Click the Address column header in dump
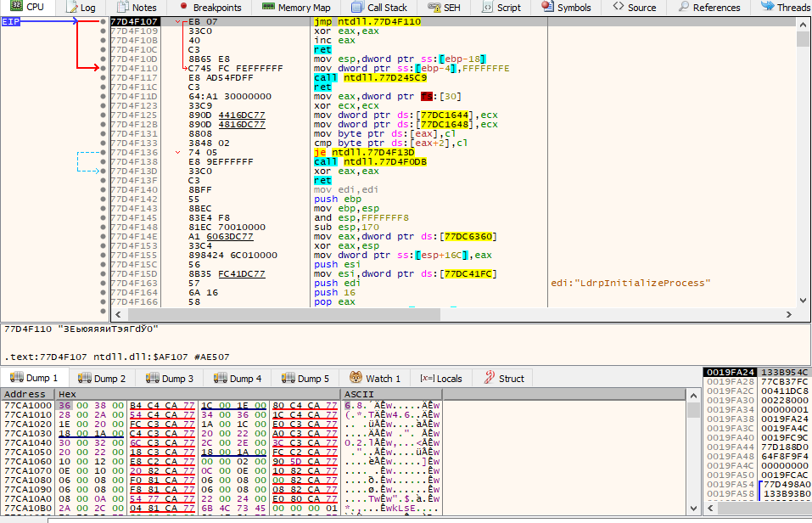 click(x=25, y=395)
